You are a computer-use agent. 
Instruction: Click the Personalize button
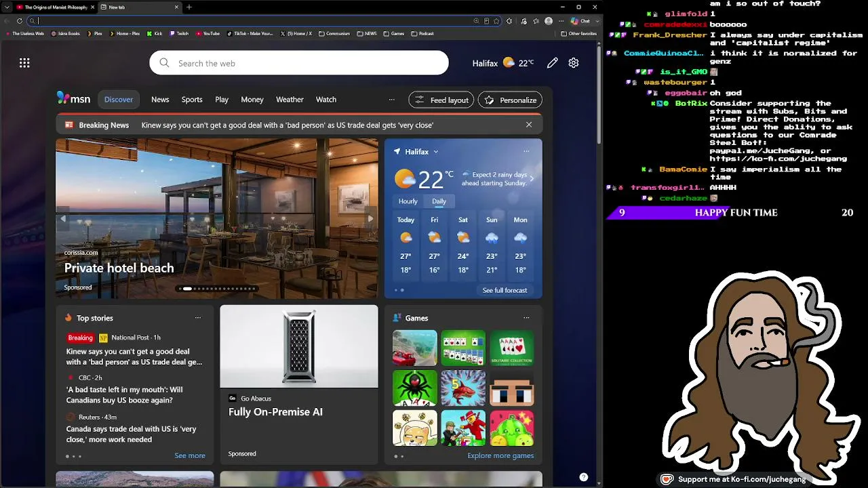point(510,100)
